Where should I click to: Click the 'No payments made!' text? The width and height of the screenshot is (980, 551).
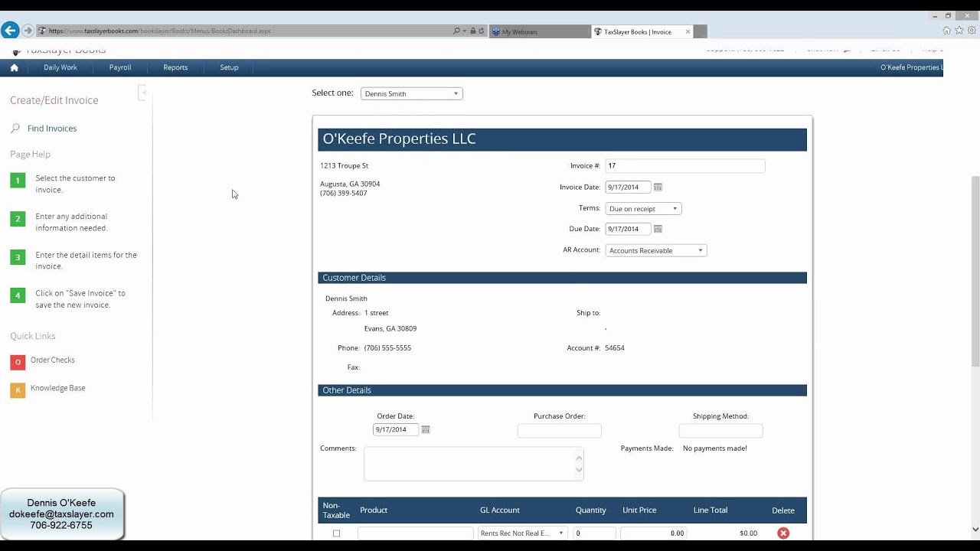tap(715, 448)
